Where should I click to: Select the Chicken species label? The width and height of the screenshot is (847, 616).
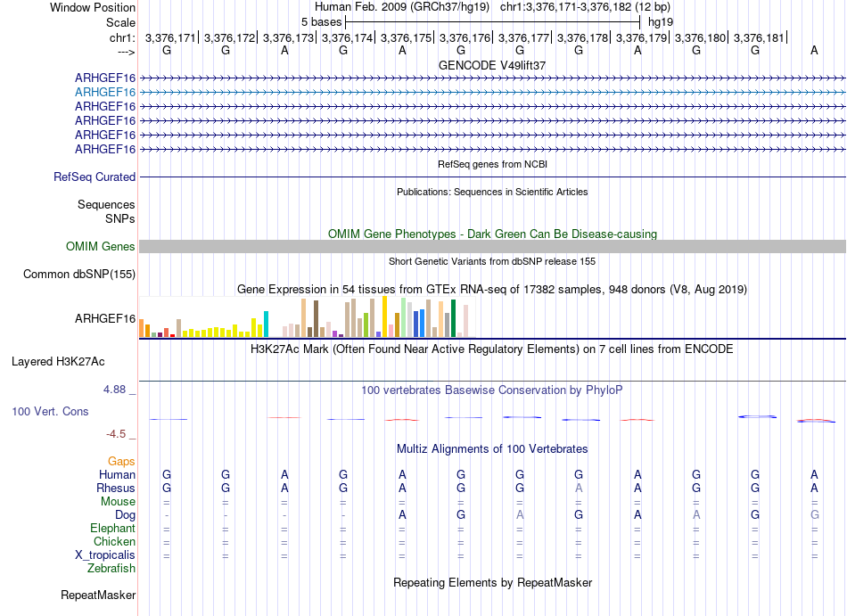tap(114, 541)
